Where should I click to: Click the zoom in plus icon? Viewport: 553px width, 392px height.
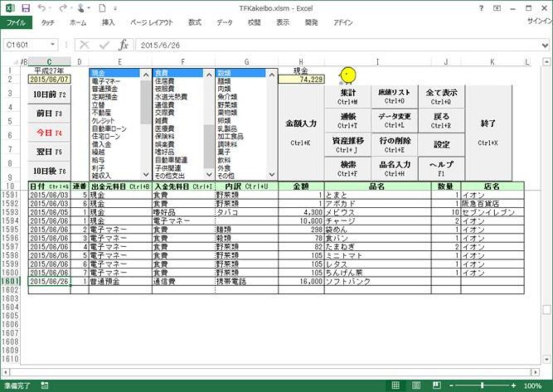point(513,386)
